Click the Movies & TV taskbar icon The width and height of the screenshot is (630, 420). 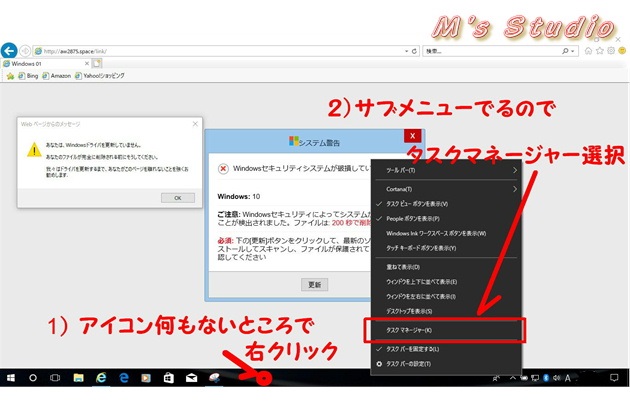click(x=146, y=378)
